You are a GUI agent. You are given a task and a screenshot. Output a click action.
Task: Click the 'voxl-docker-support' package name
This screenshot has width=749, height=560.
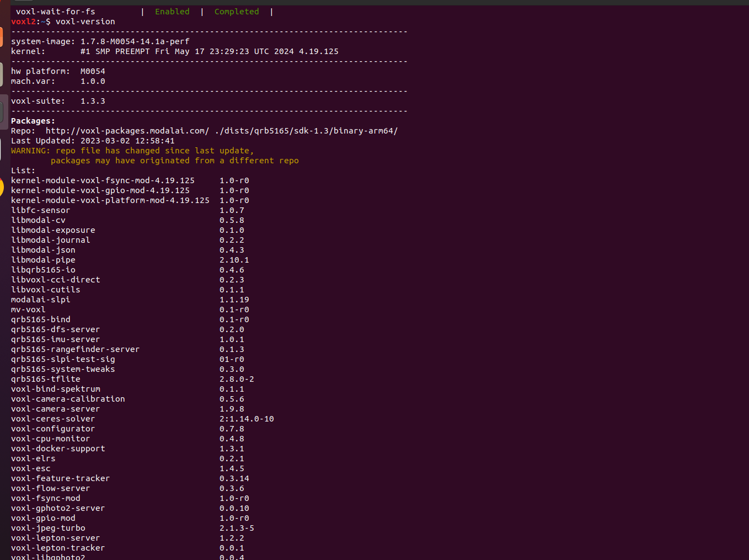click(58, 449)
